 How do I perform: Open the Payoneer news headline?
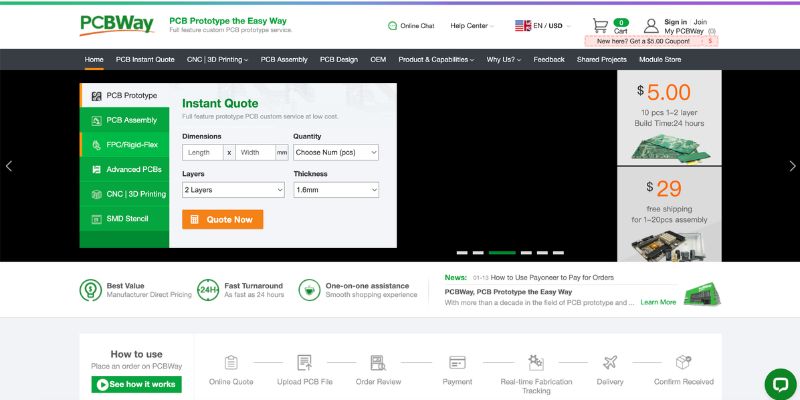click(x=552, y=278)
